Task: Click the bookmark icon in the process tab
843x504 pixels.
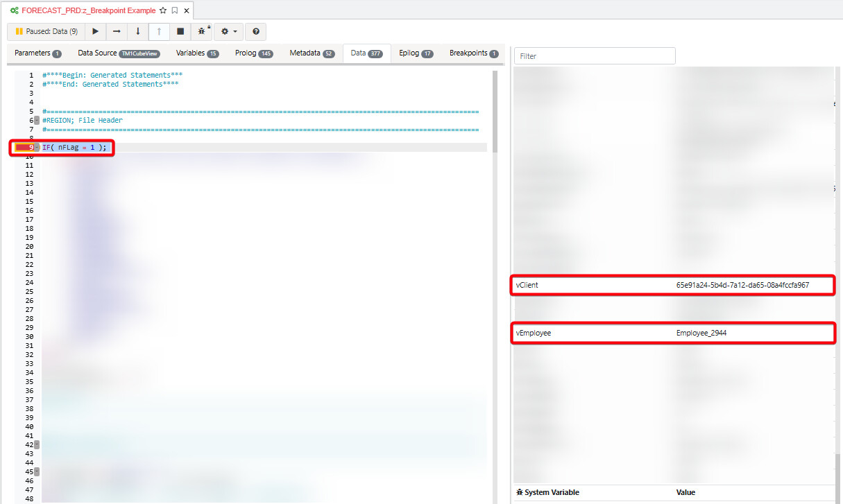Action: tap(175, 10)
